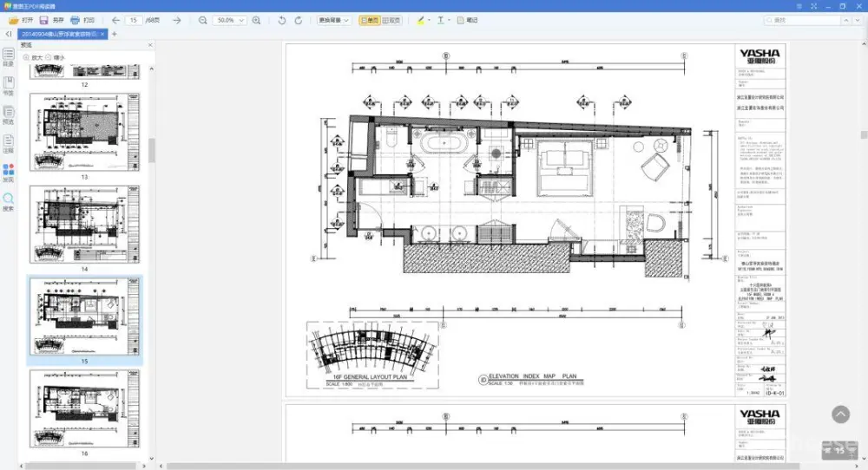Expand the change background (更换背景) dropdown
The width and height of the screenshot is (868, 470).
(x=333, y=19)
